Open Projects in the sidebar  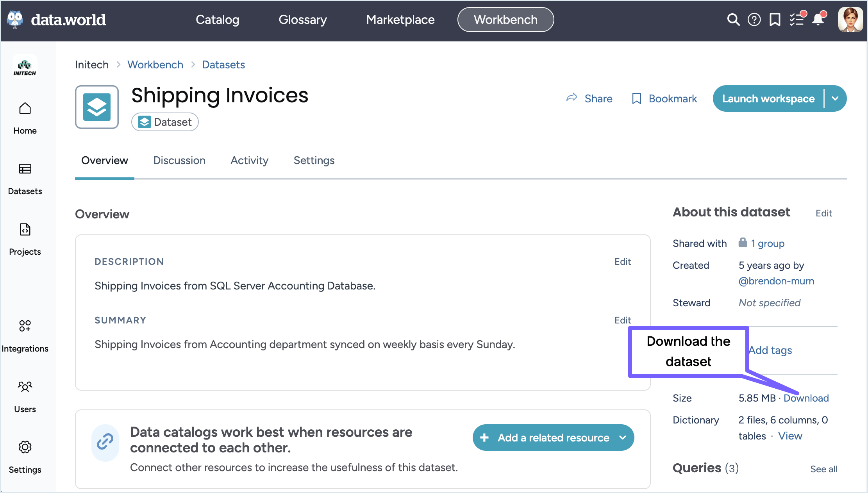25,239
